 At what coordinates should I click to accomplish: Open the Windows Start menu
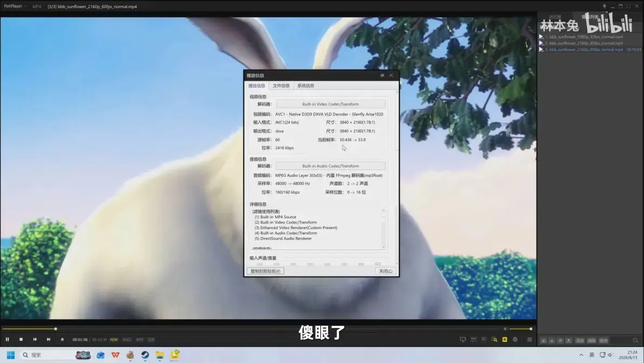11,355
